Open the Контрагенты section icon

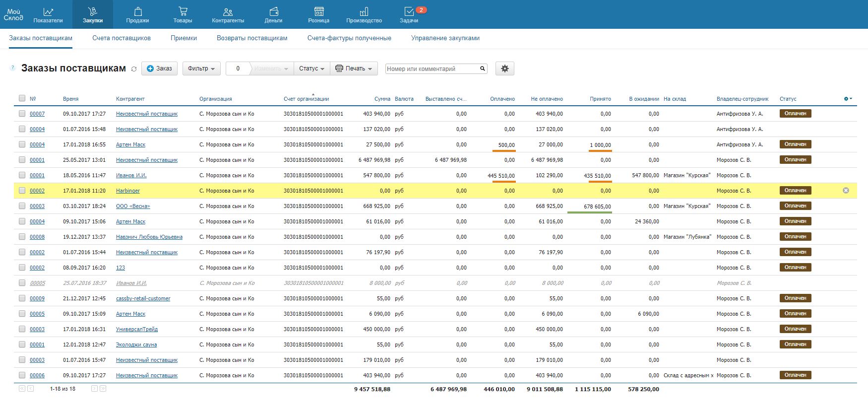pyautogui.click(x=228, y=12)
